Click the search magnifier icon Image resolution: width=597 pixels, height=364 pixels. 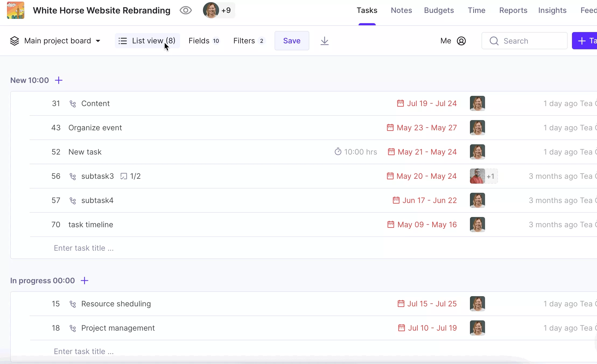coord(494,41)
